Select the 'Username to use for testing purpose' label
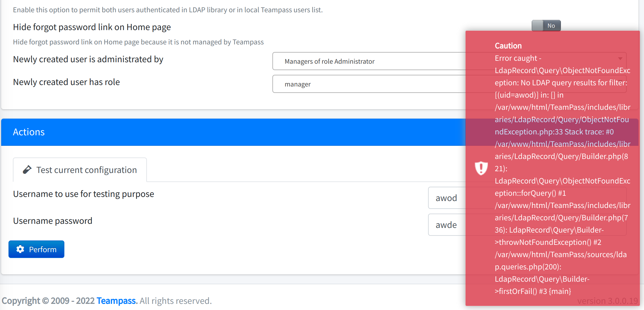Image resolution: width=644 pixels, height=310 pixels. point(83,194)
